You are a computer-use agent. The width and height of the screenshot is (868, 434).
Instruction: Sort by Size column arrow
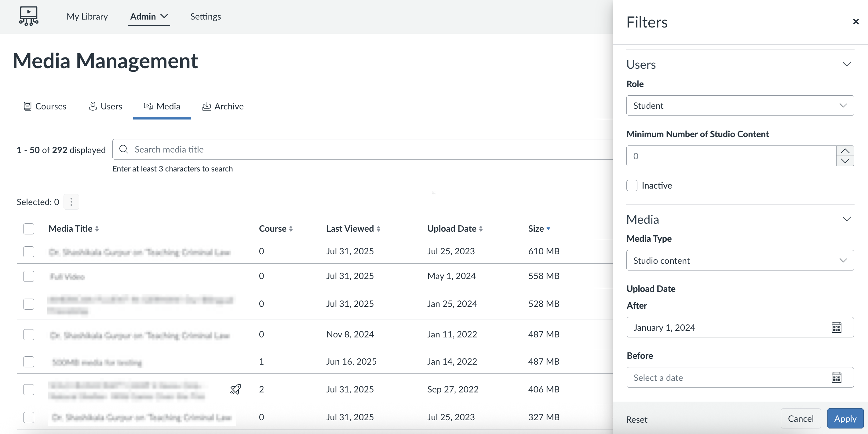coord(548,229)
